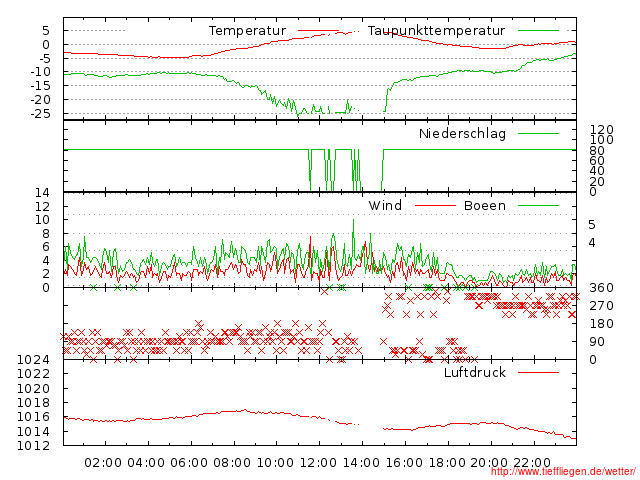Click the red Wind legend line
The width and height of the screenshot is (640, 480).
(435, 205)
